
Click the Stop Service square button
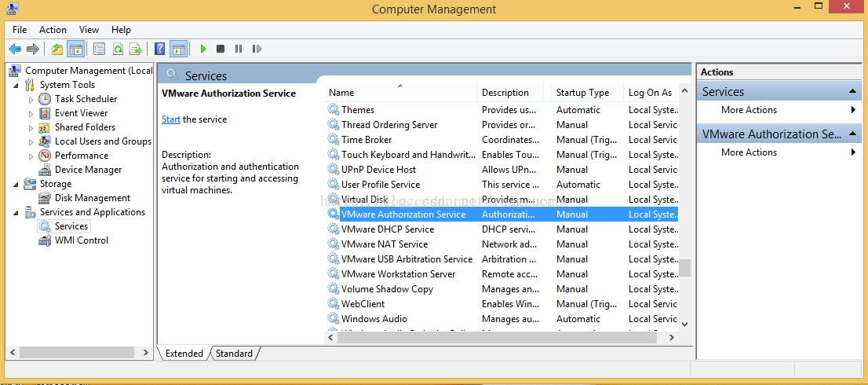221,49
